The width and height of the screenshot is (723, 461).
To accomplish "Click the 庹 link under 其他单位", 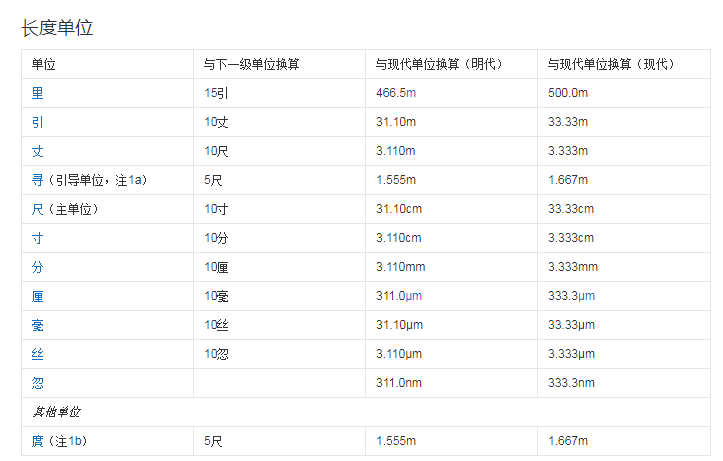I will click(38, 440).
